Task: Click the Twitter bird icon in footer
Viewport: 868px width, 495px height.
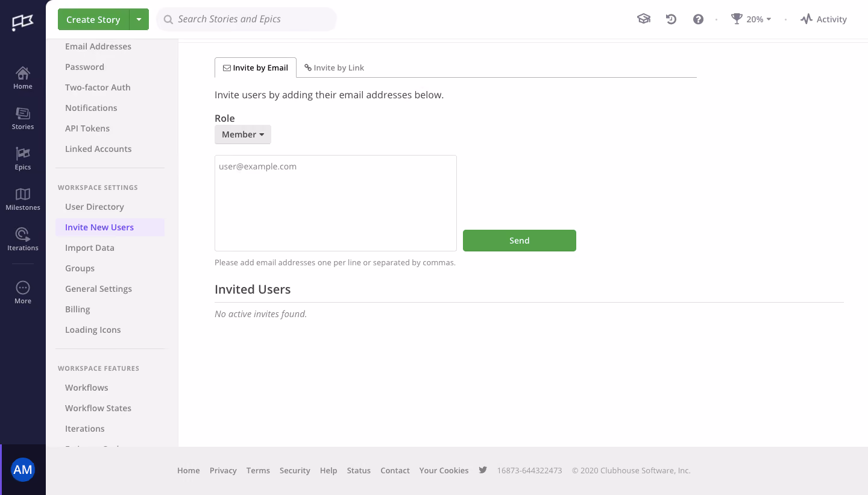Action: click(x=483, y=470)
